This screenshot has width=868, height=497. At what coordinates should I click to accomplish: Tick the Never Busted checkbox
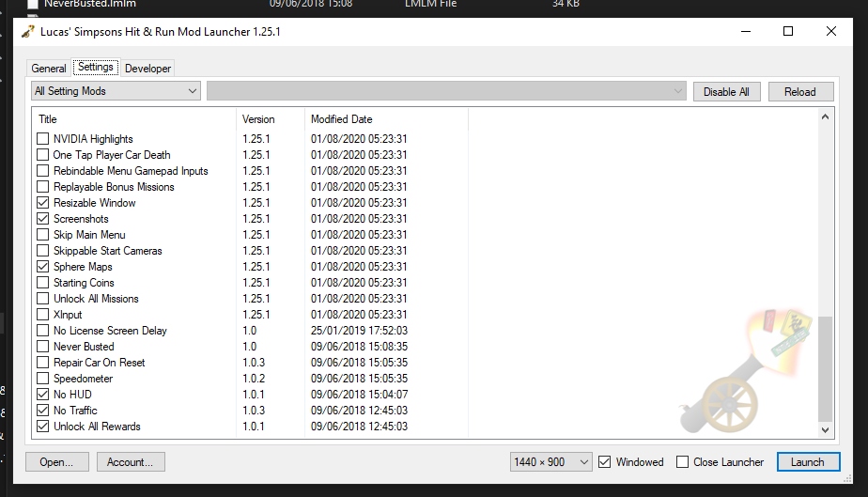click(42, 347)
